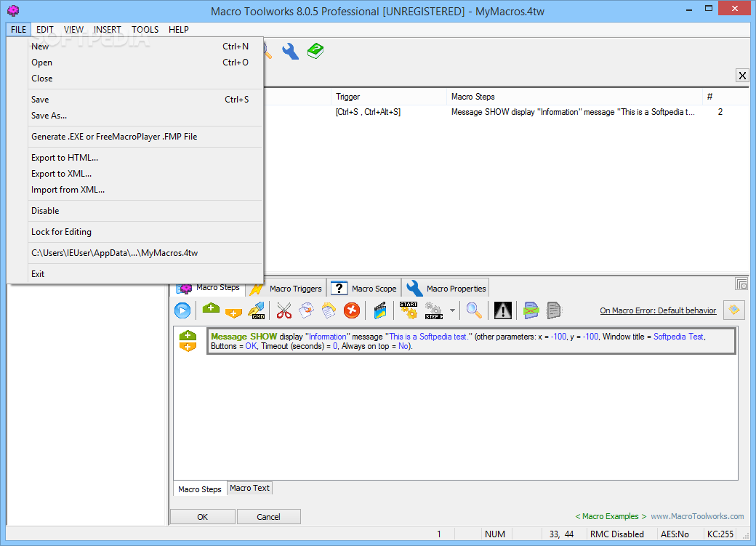Switch to the upper Macro Steps tab
756x546 pixels.
[209, 289]
